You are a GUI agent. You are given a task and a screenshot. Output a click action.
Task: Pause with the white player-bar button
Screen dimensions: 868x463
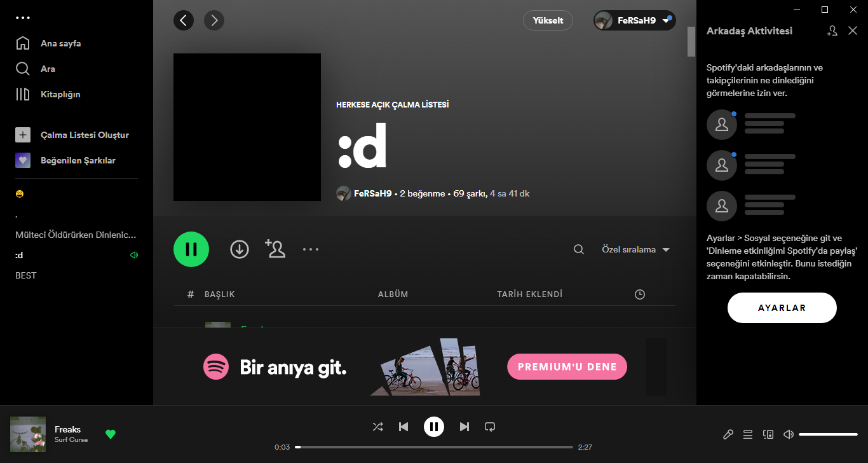pyautogui.click(x=434, y=427)
